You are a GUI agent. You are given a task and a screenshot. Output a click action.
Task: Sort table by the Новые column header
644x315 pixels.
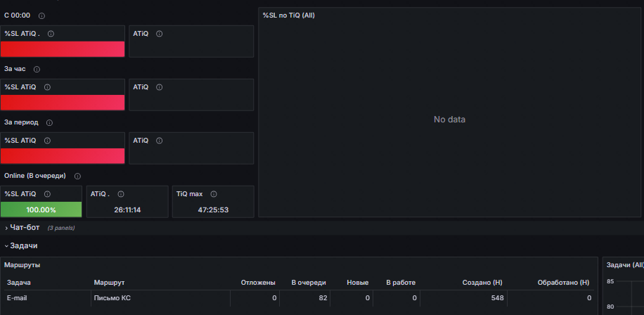coord(358,283)
